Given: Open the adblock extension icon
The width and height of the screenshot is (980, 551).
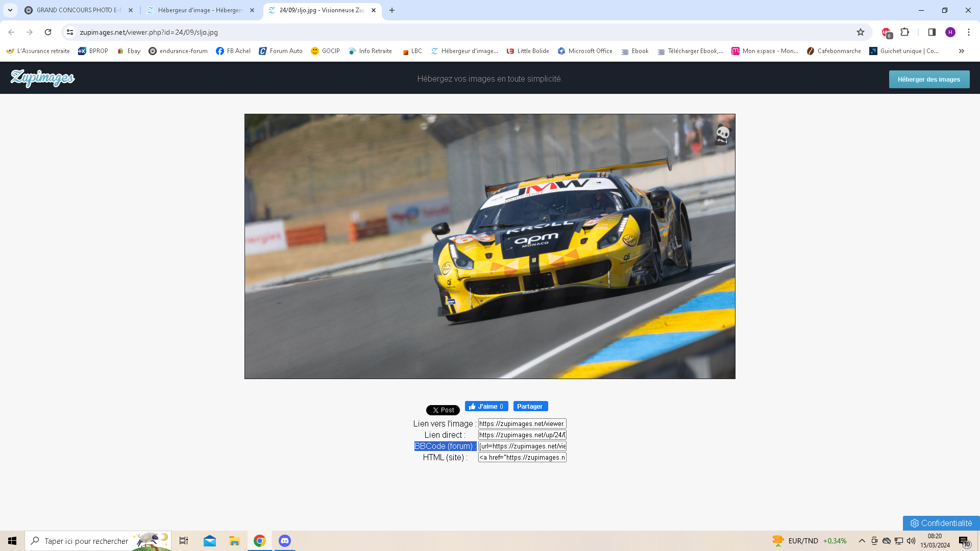Looking at the screenshot, I should pos(887,32).
